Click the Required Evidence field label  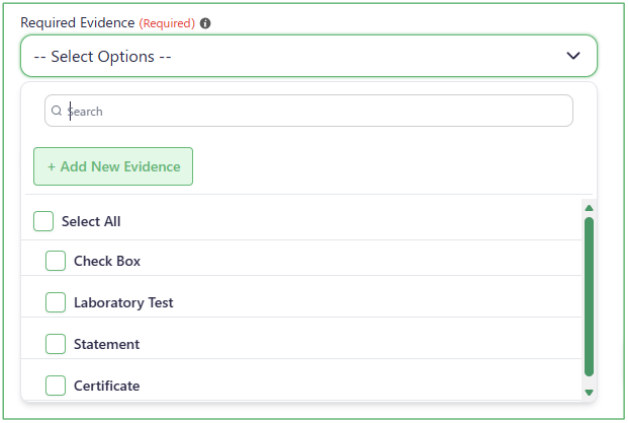point(77,23)
